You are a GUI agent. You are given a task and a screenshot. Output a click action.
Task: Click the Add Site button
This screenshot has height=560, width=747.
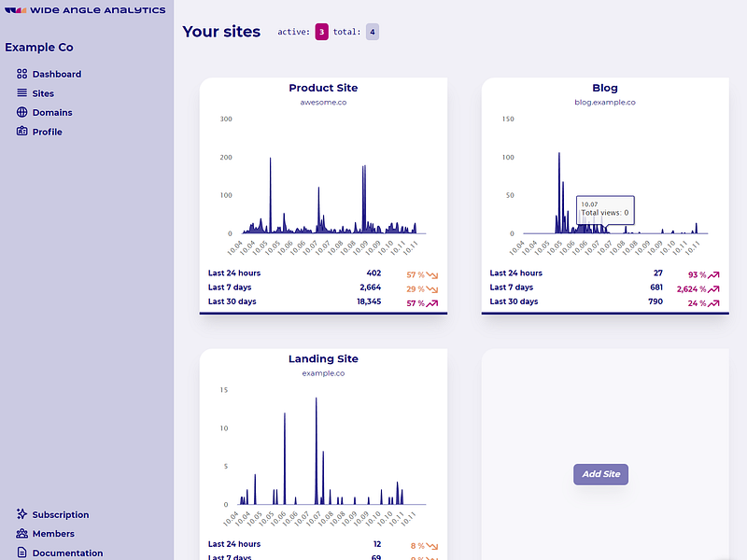click(600, 474)
